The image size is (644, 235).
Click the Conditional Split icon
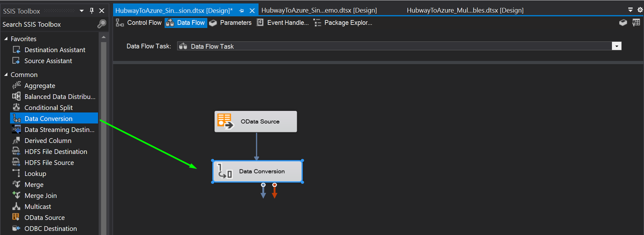(17, 108)
